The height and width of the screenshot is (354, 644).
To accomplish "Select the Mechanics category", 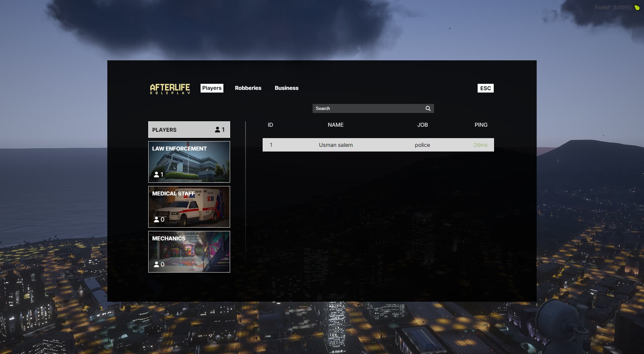I will (189, 251).
